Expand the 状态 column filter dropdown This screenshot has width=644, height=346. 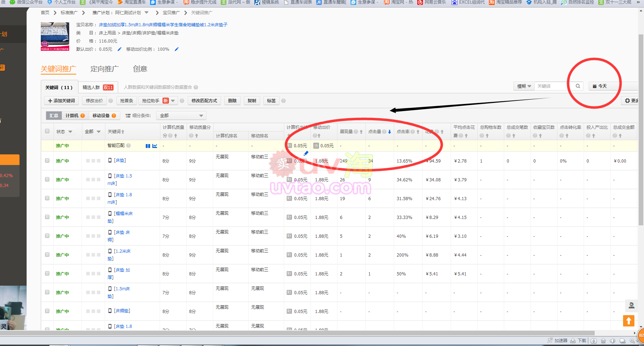(70, 132)
